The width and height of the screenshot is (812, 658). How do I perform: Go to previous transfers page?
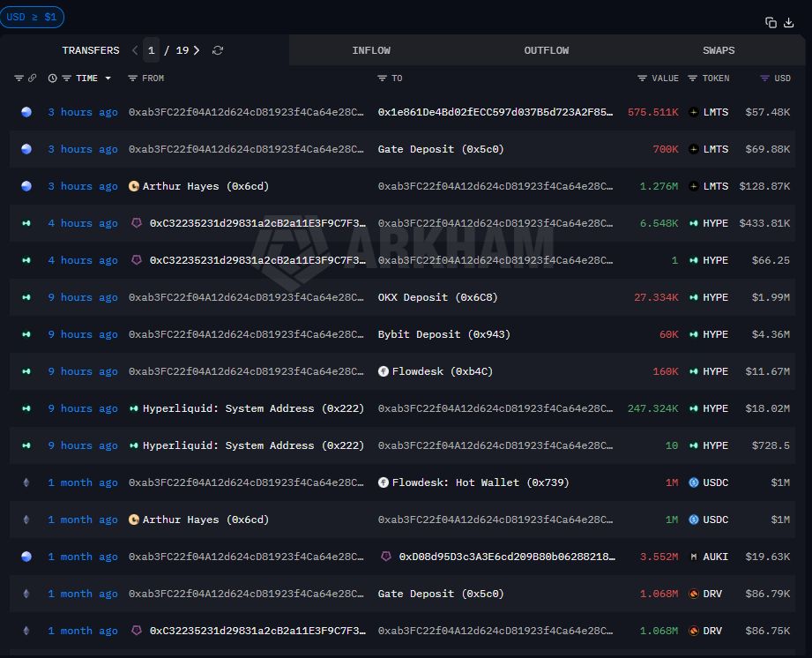[x=135, y=50]
